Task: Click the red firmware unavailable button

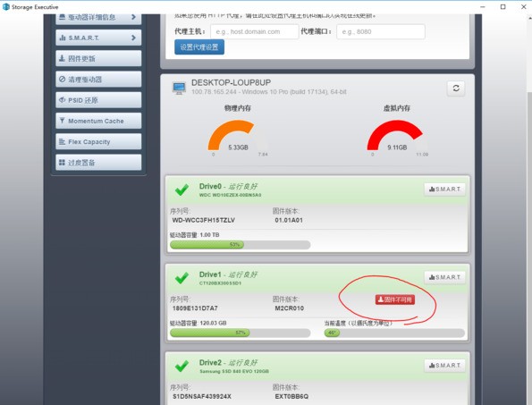Action: point(395,300)
